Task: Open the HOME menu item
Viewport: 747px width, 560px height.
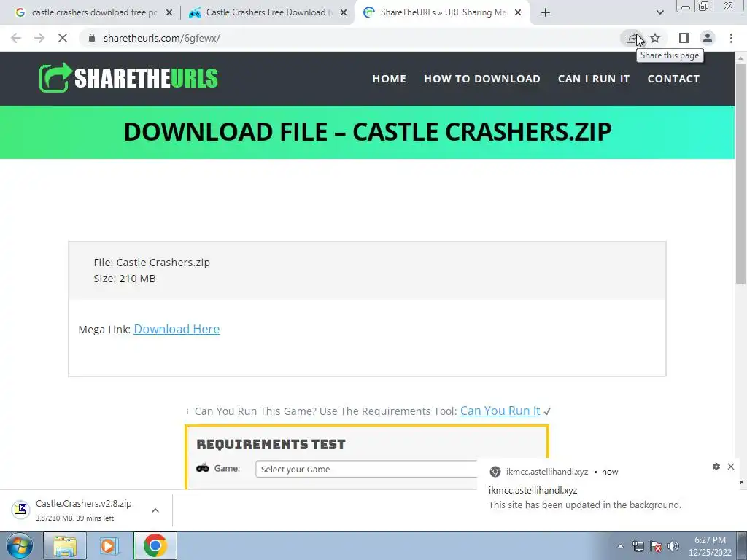Action: tap(390, 79)
